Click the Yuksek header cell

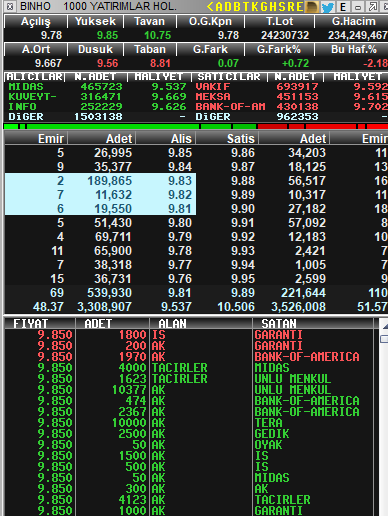pos(95,21)
